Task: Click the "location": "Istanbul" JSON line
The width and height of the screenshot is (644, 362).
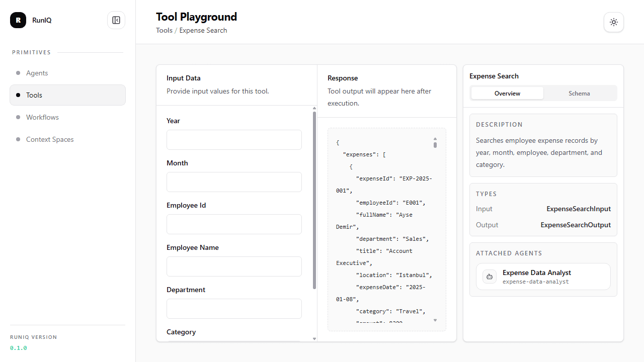Action: click(394, 275)
